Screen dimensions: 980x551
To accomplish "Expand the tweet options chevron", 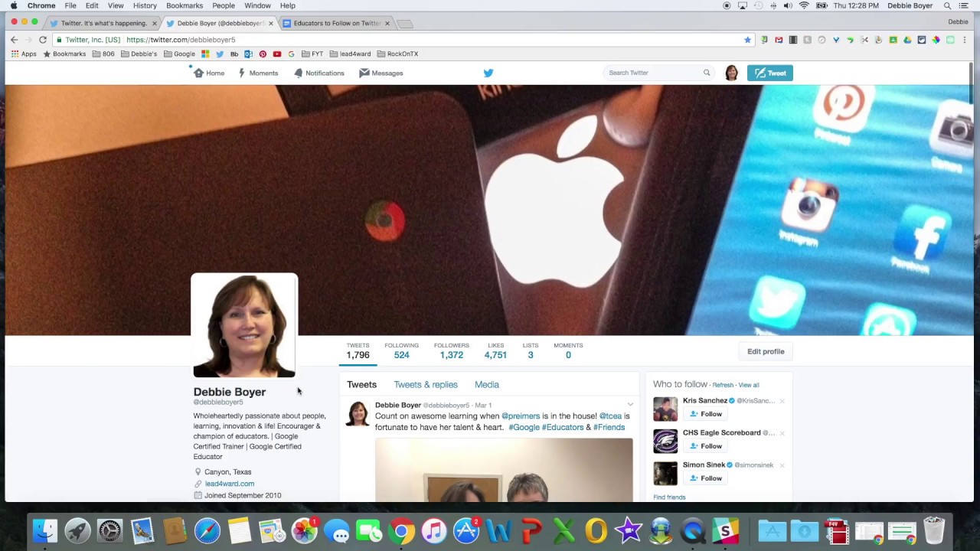I will tap(630, 405).
